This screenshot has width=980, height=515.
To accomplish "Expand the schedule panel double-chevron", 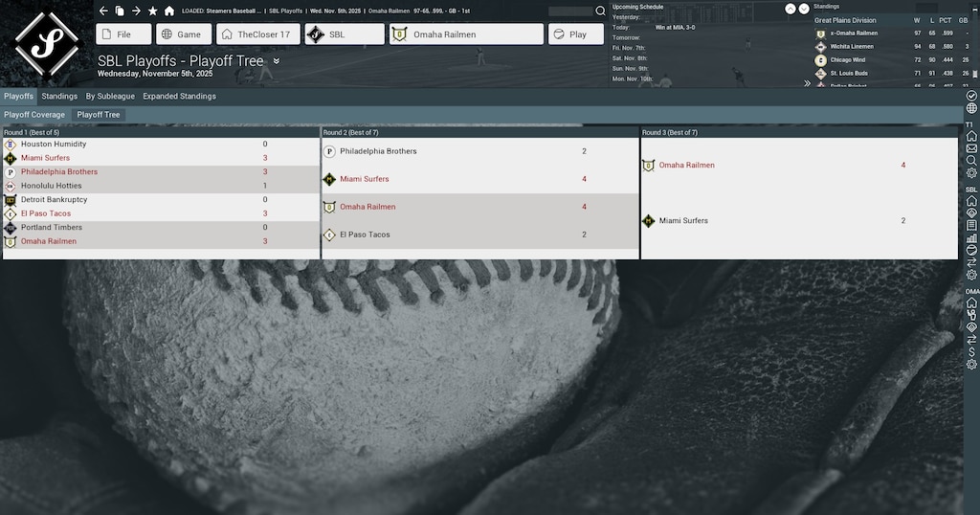I will click(807, 82).
